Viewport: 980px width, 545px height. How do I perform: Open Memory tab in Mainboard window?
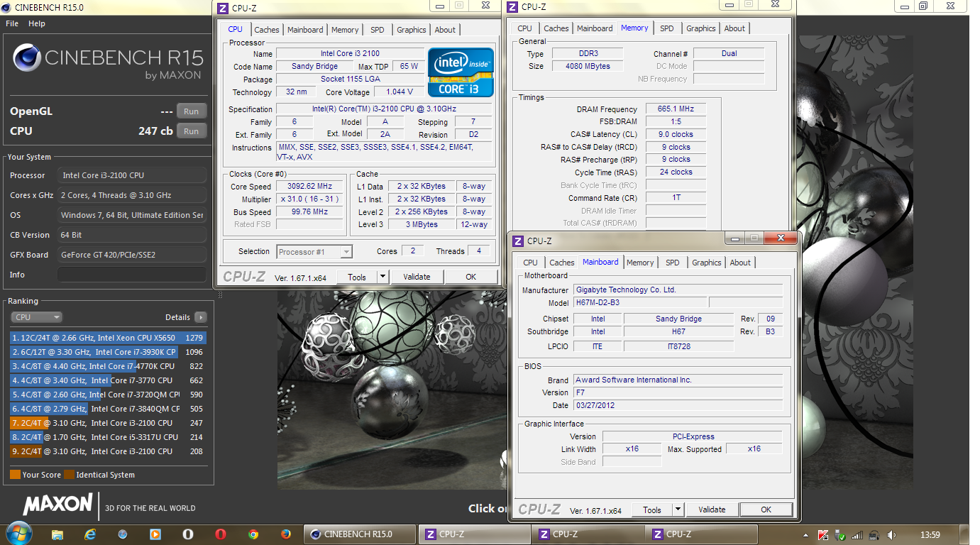point(640,263)
